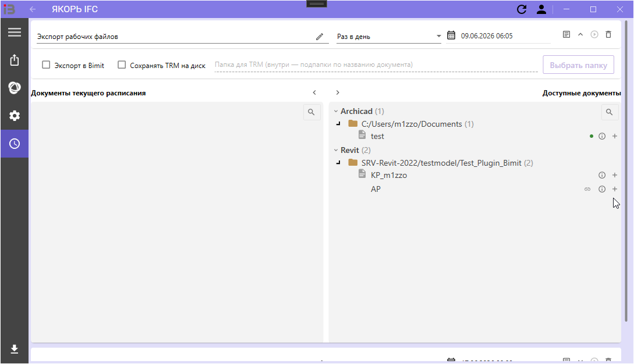Edit schedule name with pencil icon
The height and width of the screenshot is (364, 634).
pyautogui.click(x=320, y=37)
